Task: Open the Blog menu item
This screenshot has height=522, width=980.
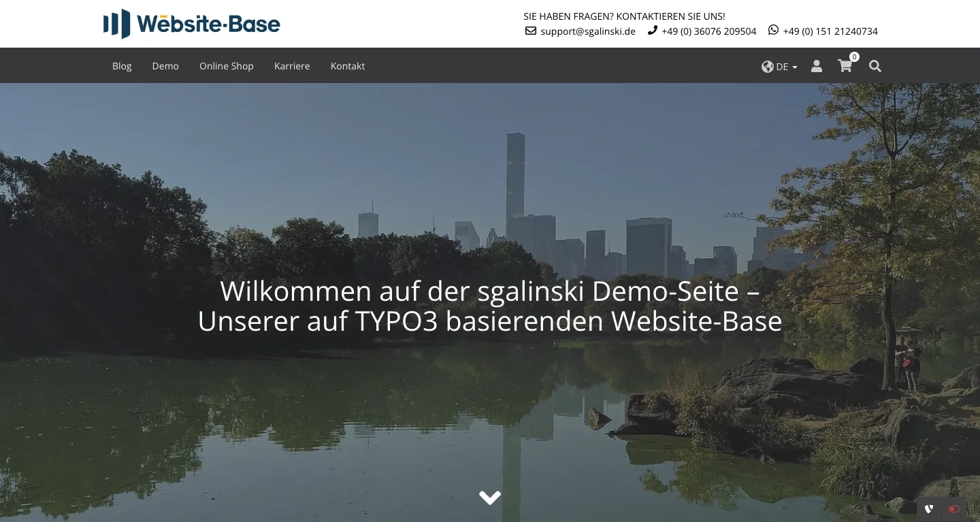Action: click(x=122, y=66)
